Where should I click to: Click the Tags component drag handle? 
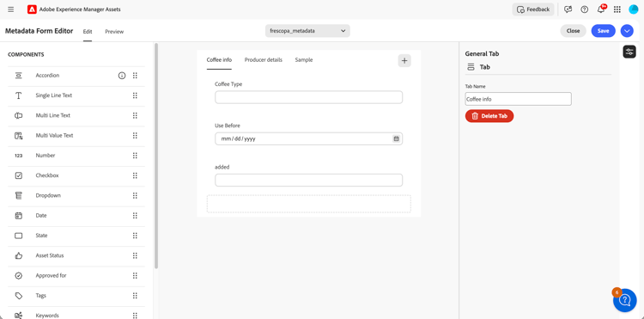135,296
